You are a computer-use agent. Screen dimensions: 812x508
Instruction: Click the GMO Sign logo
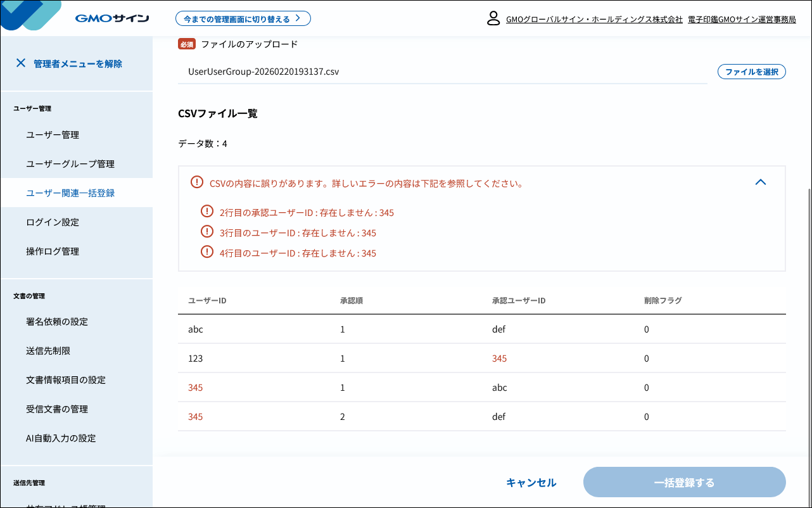pyautogui.click(x=111, y=18)
